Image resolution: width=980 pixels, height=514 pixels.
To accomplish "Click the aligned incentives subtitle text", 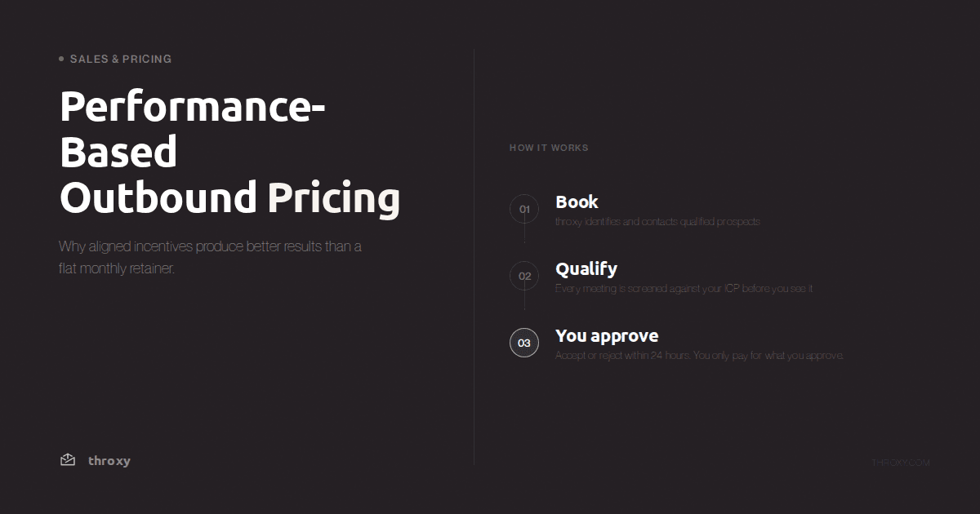I will tap(210, 257).
